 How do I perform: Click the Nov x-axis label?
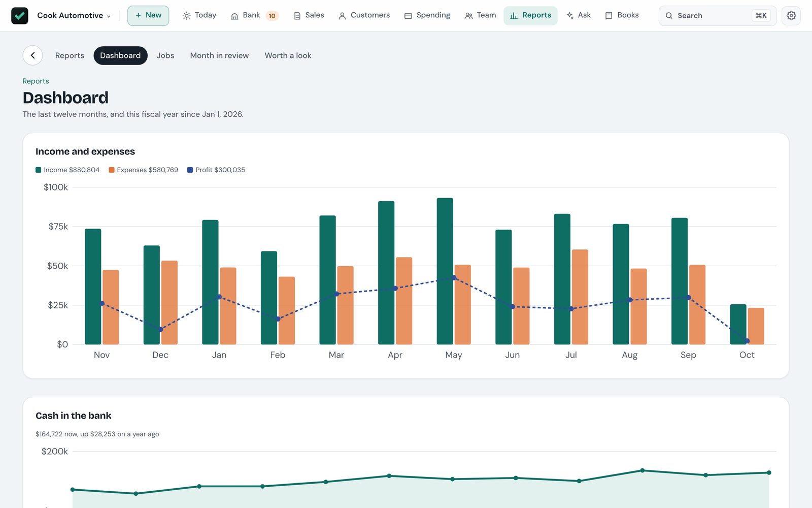pyautogui.click(x=101, y=355)
